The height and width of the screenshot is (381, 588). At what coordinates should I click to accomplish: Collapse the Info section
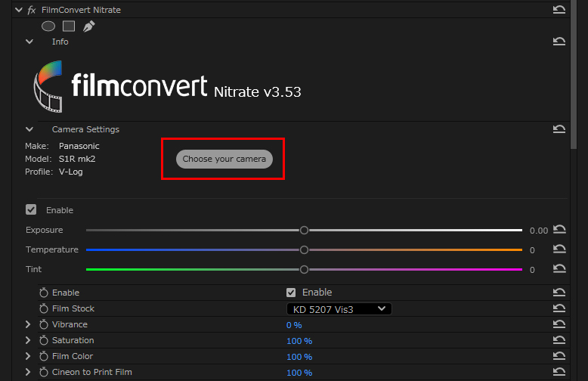(29, 42)
